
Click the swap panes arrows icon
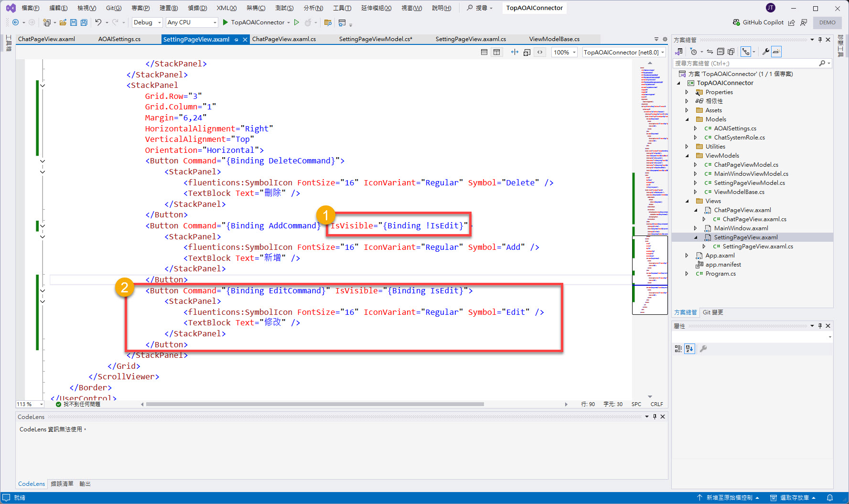tap(515, 52)
